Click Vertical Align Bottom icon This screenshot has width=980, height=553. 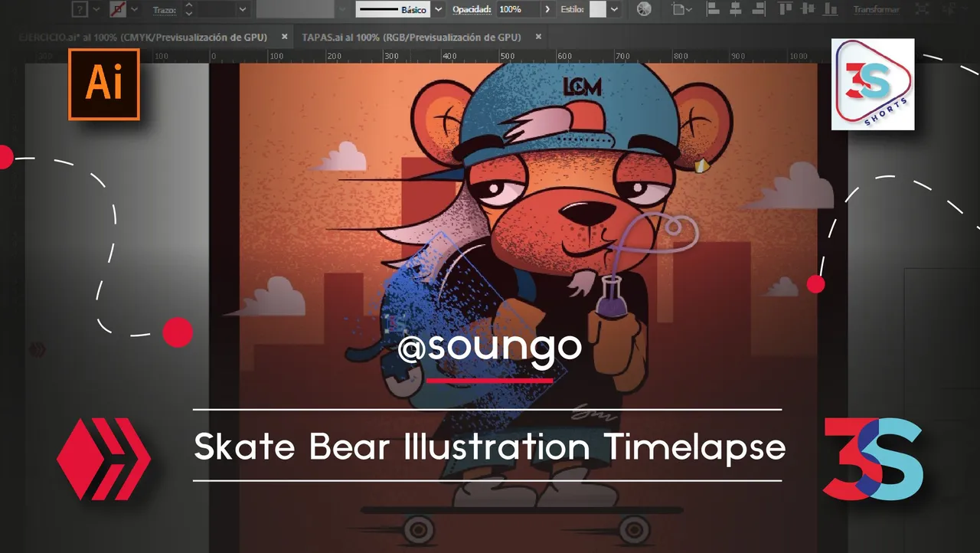coord(830,9)
